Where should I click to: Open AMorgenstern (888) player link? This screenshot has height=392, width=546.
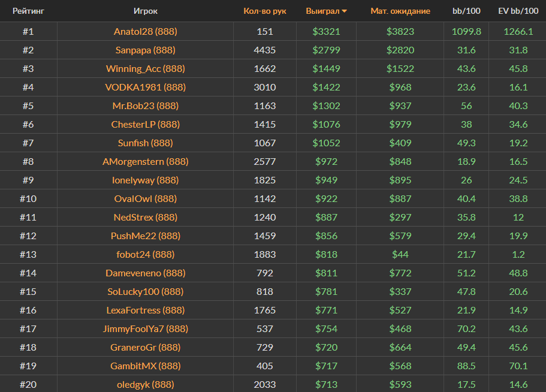[146, 162]
